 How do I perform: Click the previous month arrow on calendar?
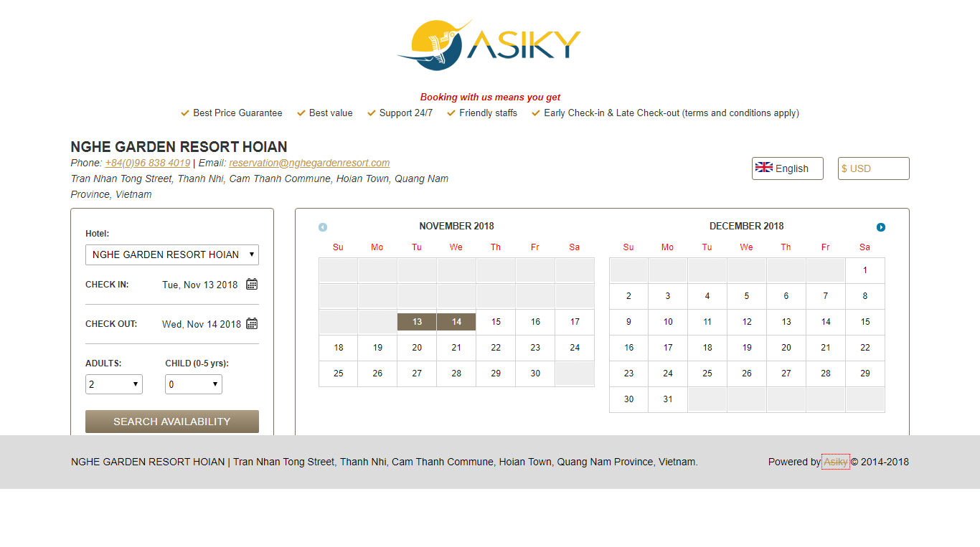click(322, 227)
